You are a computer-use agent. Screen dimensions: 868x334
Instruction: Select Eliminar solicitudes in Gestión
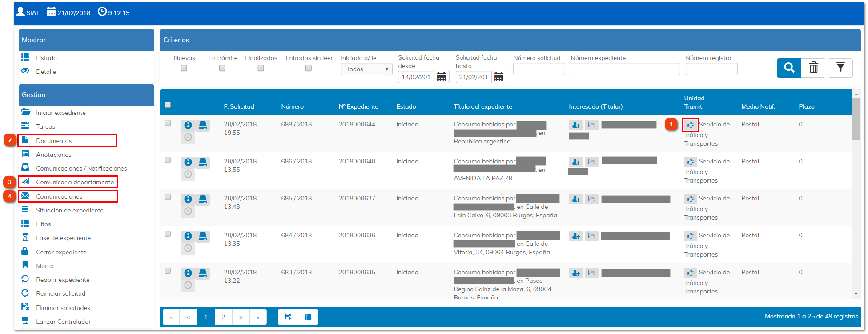click(63, 308)
